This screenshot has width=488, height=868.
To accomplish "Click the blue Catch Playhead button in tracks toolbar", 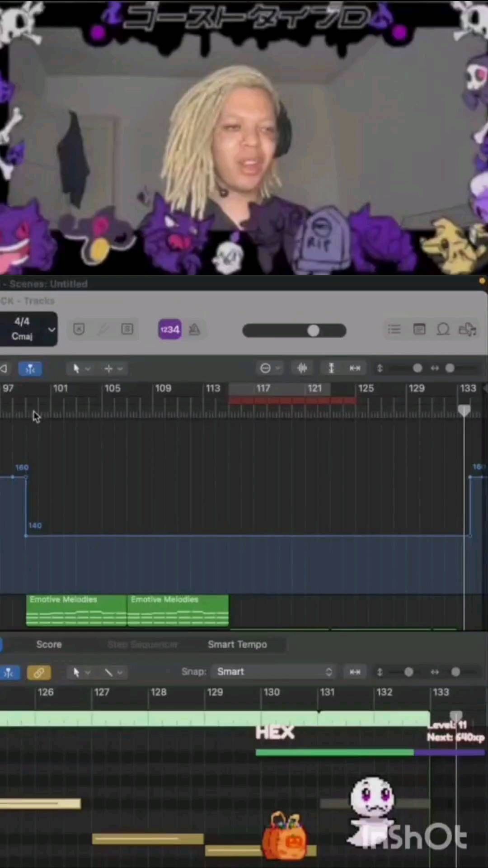I will [30, 369].
